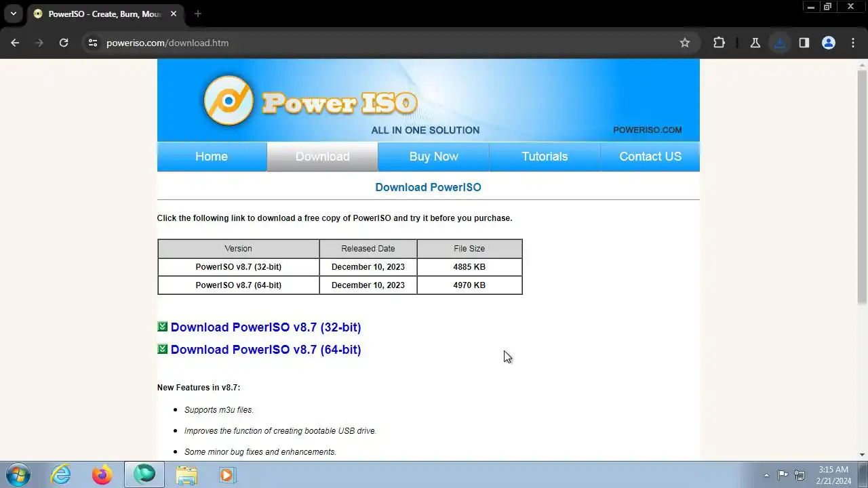The width and height of the screenshot is (868, 488).
Task: Click the POWERISO.COM banner text
Action: [648, 130]
